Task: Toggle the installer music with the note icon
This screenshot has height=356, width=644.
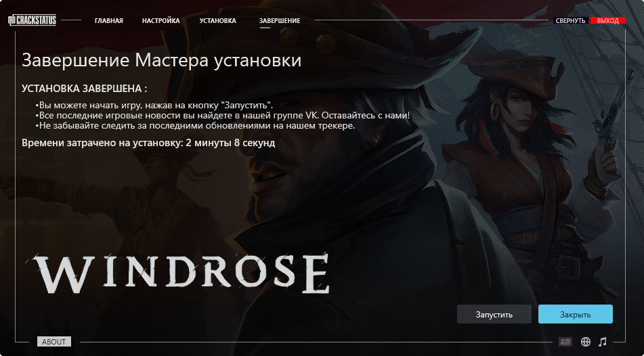Action: pos(603,342)
